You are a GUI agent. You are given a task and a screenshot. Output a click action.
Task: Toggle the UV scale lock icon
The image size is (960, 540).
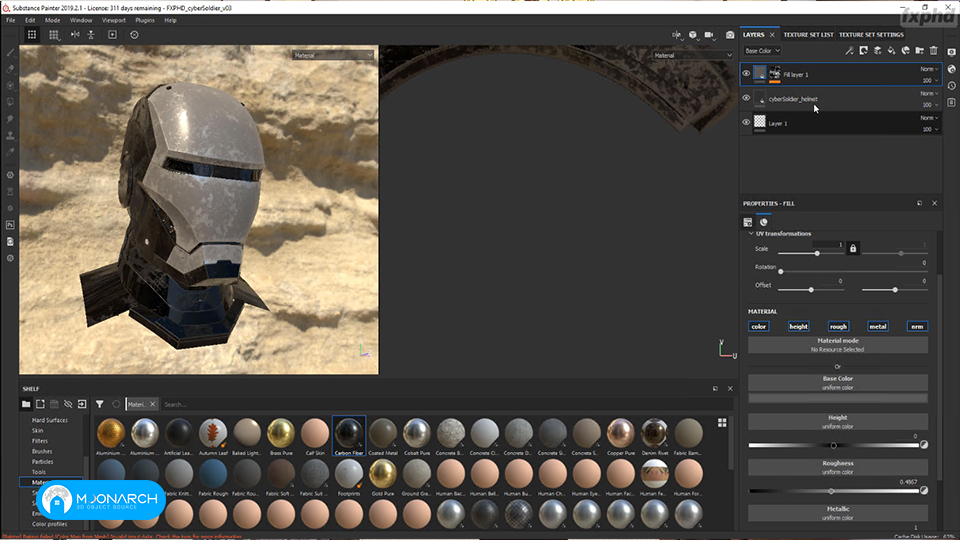point(853,248)
